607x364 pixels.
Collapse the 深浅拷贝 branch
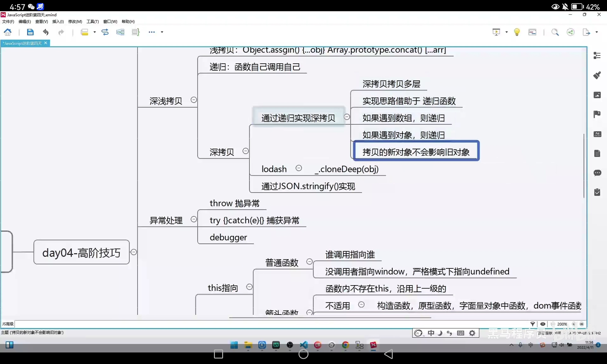(194, 100)
